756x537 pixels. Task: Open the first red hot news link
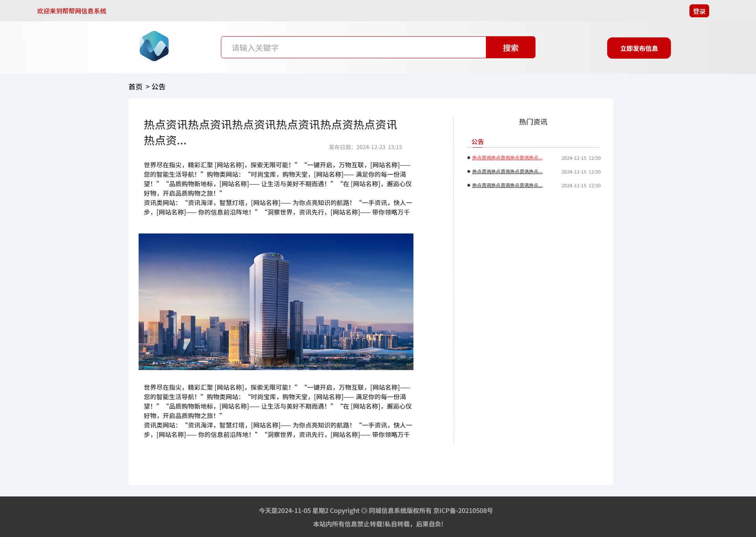coord(507,158)
